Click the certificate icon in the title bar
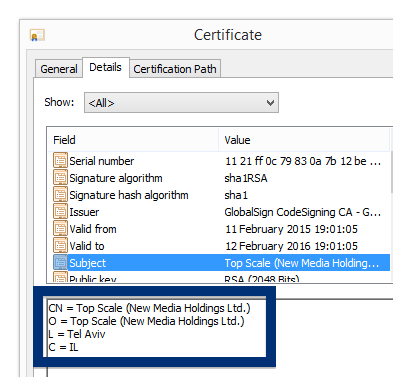 (x=37, y=35)
